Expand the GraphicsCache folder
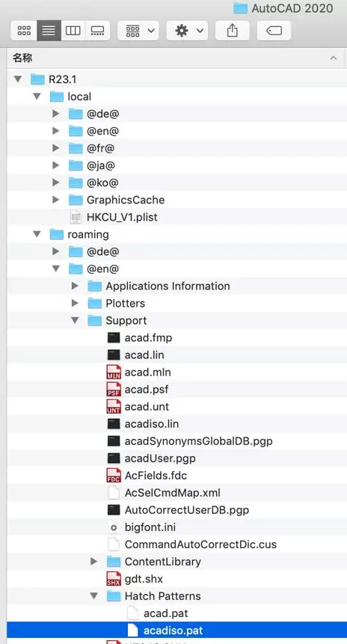 pos(56,200)
